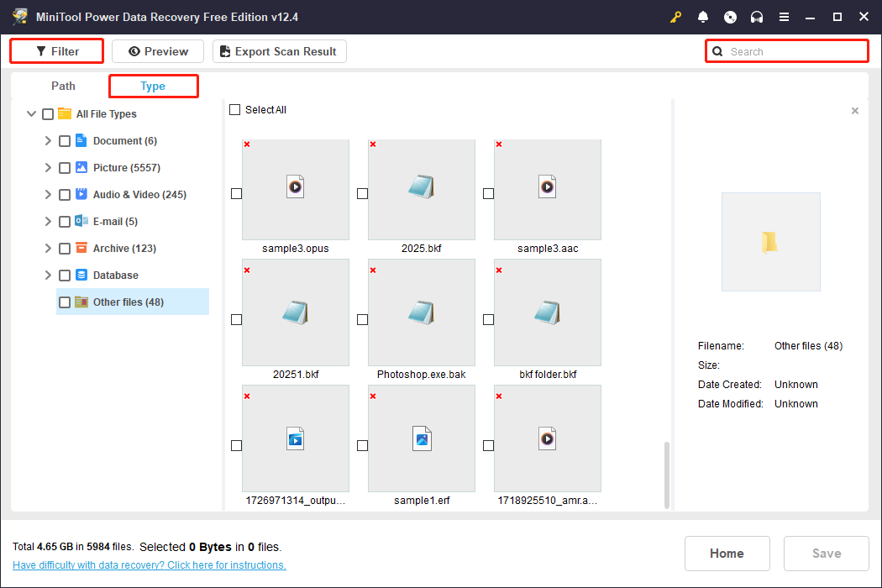Click the Search input field

coord(794,51)
